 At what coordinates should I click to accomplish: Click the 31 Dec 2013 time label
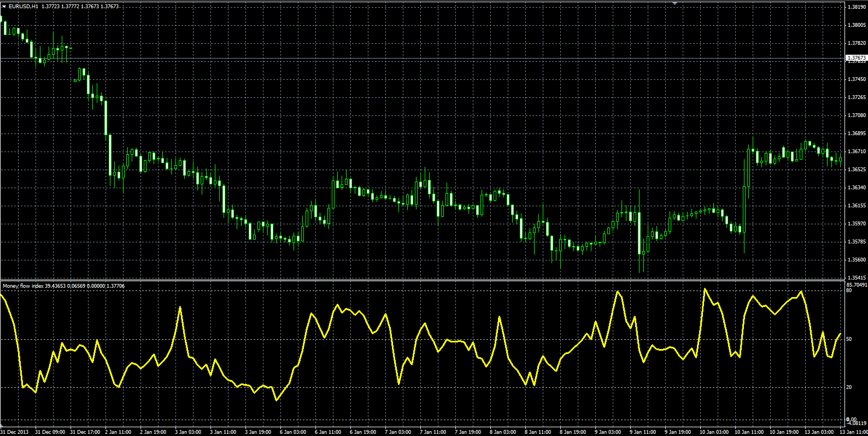pos(15,432)
